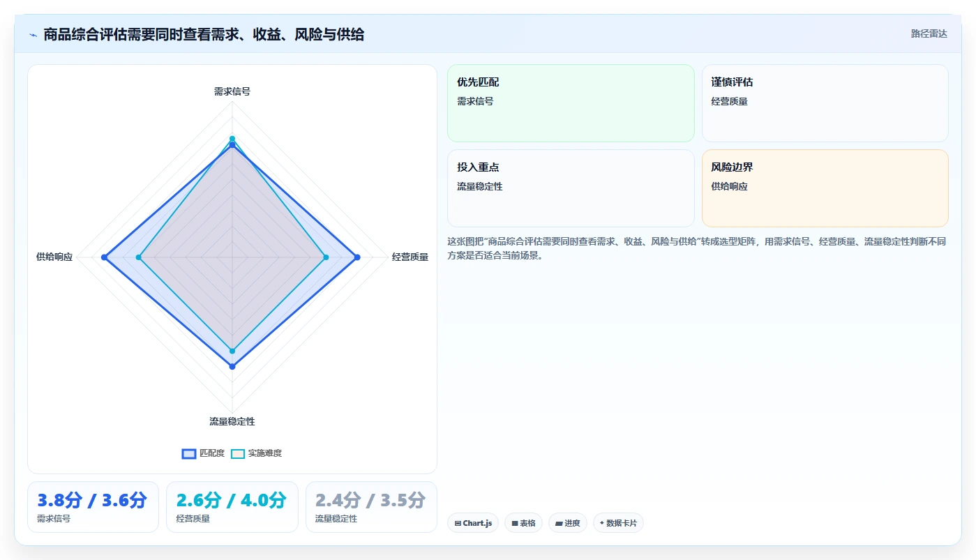Open the 风险边界 card
Viewport: 976px width, 560px height.
pos(825,188)
